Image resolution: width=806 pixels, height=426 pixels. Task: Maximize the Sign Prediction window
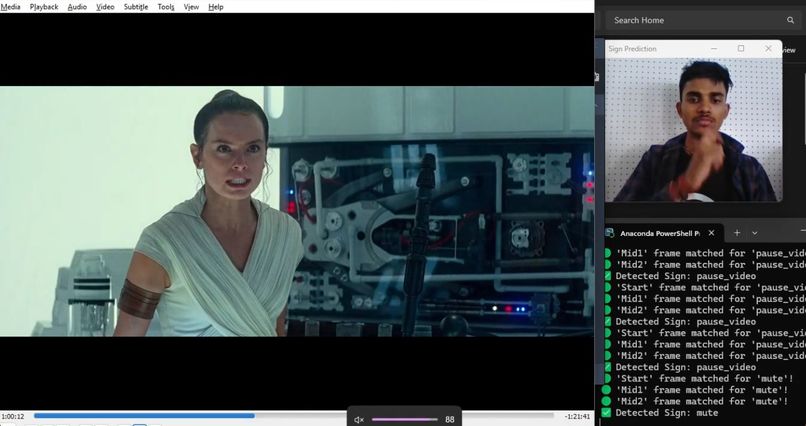741,48
